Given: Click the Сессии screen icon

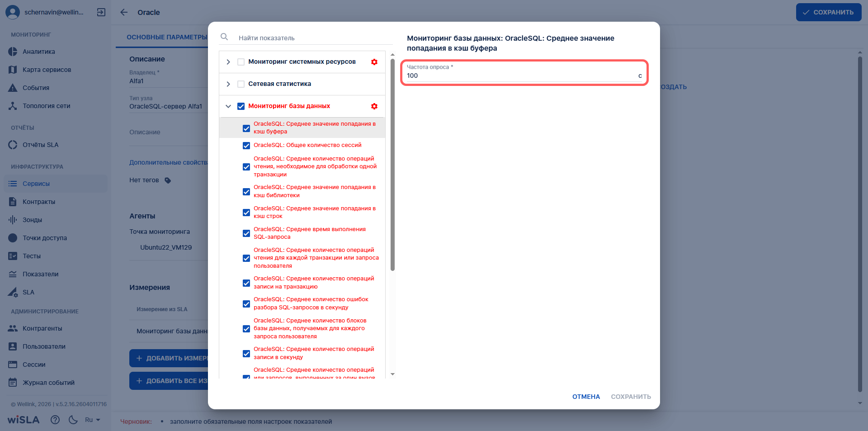Looking at the screenshot, I should 13,365.
